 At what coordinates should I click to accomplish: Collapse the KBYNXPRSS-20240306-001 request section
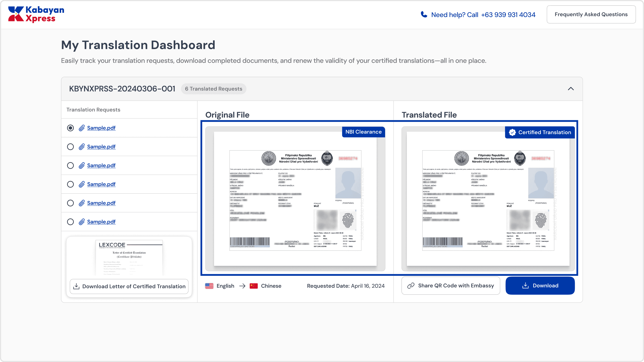[570, 89]
